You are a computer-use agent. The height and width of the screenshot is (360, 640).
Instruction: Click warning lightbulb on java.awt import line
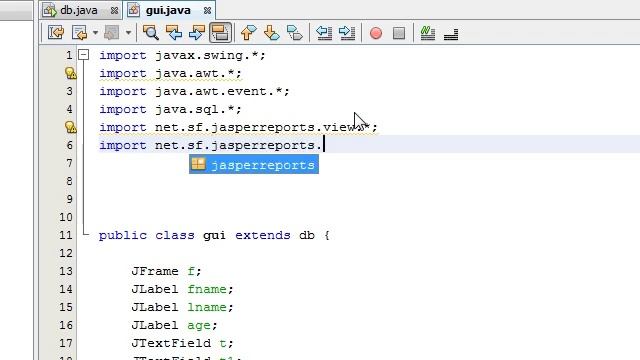(x=71, y=73)
